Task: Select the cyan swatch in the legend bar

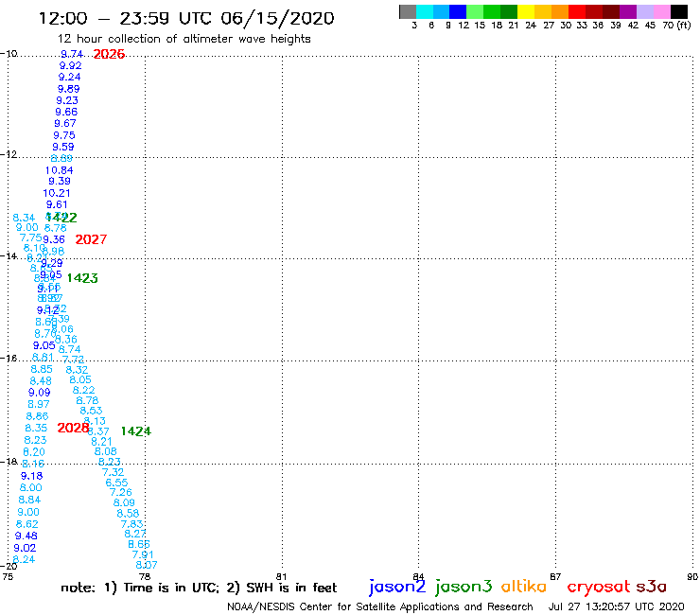Action: click(425, 11)
